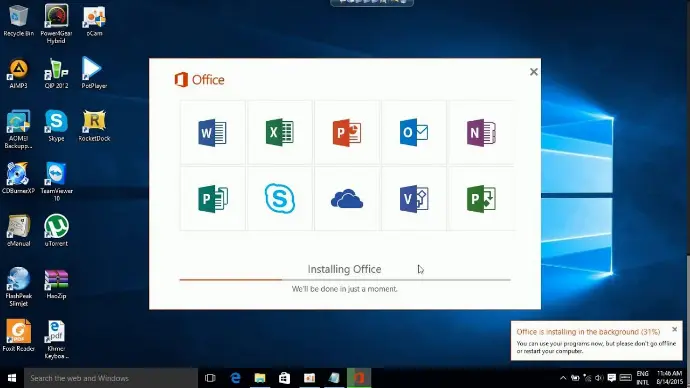Screen dimensions: 690x388
Task: Click the Search the web and Windows box
Action: tap(110, 378)
